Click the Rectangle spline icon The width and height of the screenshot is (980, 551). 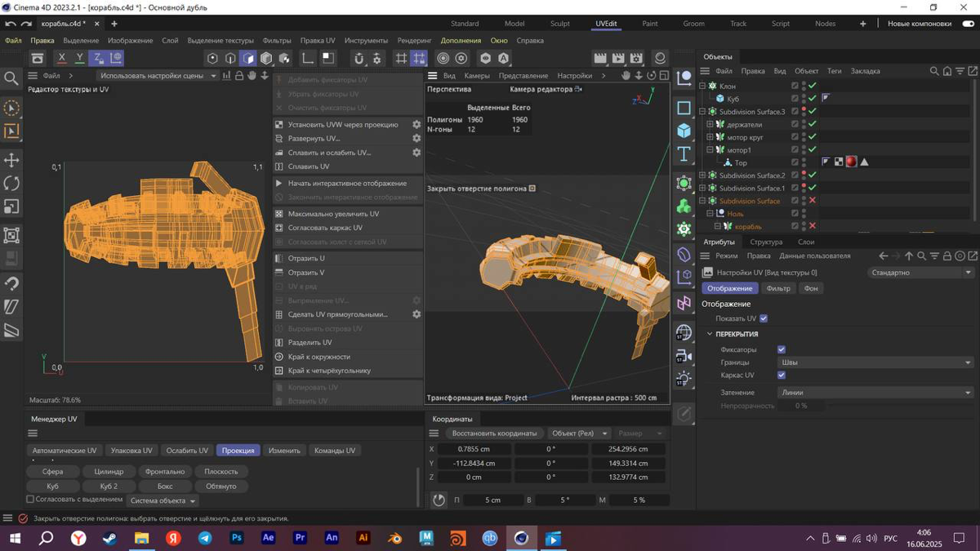[x=684, y=108]
